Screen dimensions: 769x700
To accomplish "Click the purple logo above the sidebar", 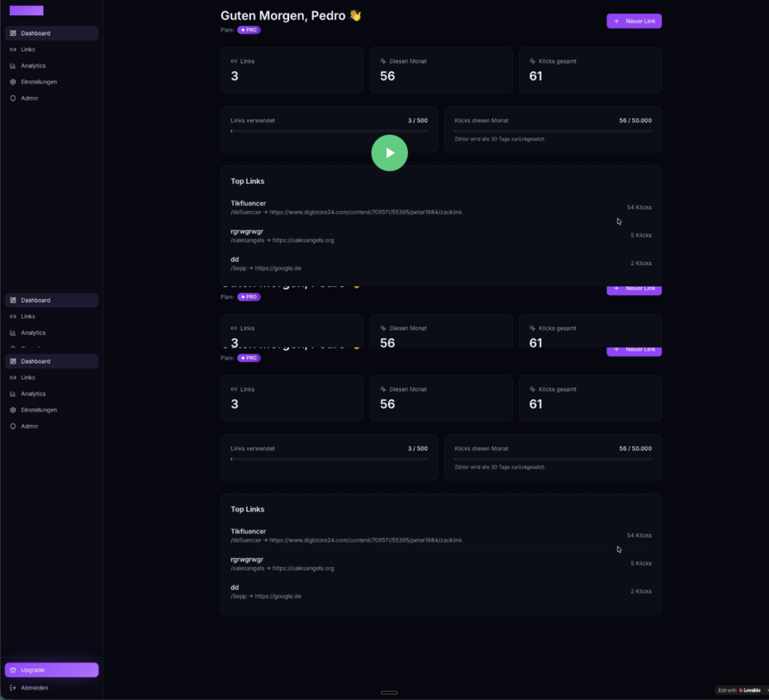I will click(26, 11).
